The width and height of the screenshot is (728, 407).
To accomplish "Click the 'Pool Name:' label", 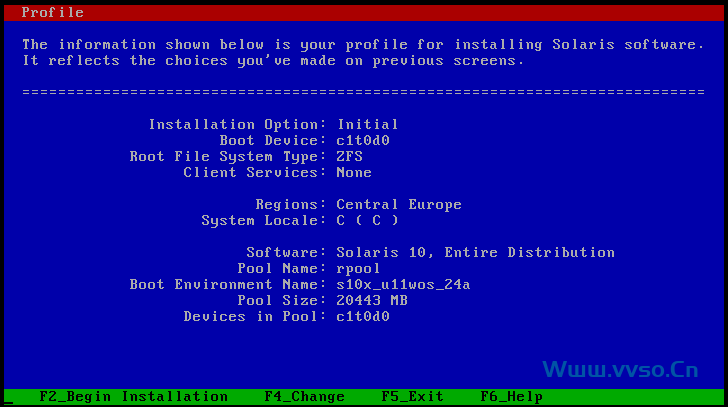I will pos(282,269).
